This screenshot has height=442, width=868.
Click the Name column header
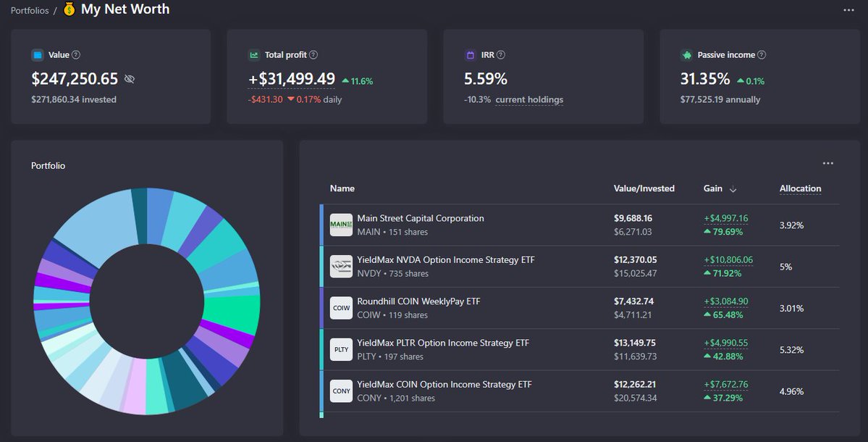click(342, 188)
